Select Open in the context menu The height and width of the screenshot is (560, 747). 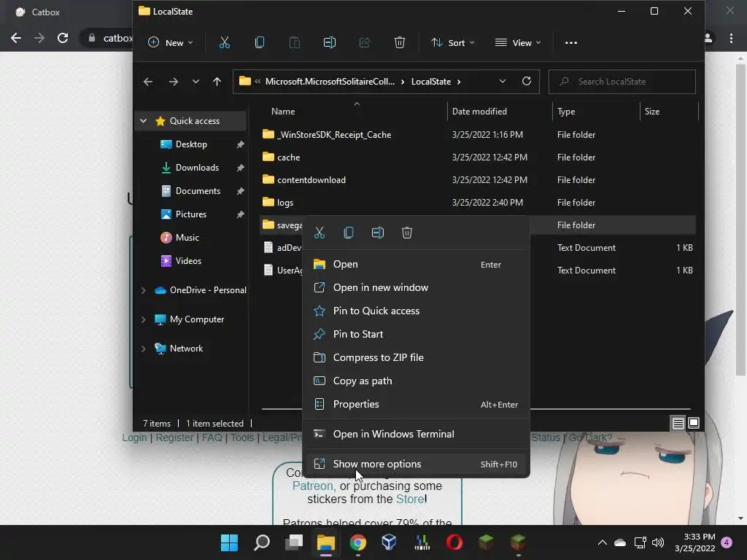tap(416, 264)
